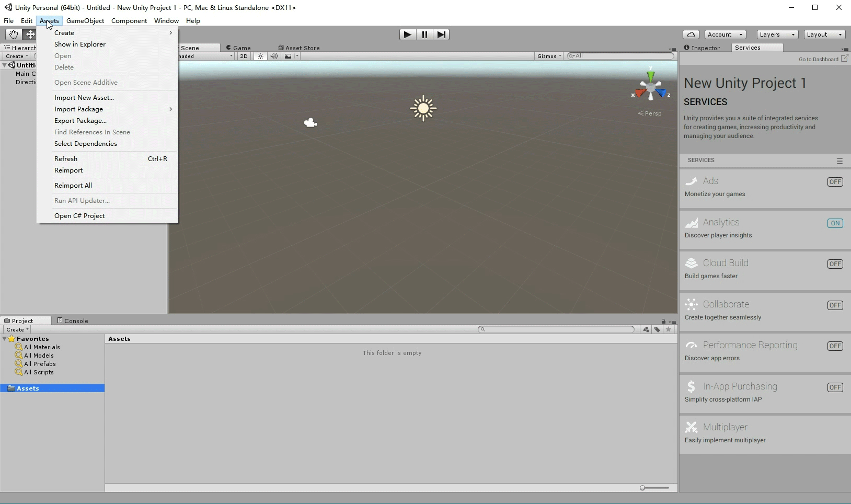Save search star icon in Project panel
851x504 pixels.
(668, 329)
